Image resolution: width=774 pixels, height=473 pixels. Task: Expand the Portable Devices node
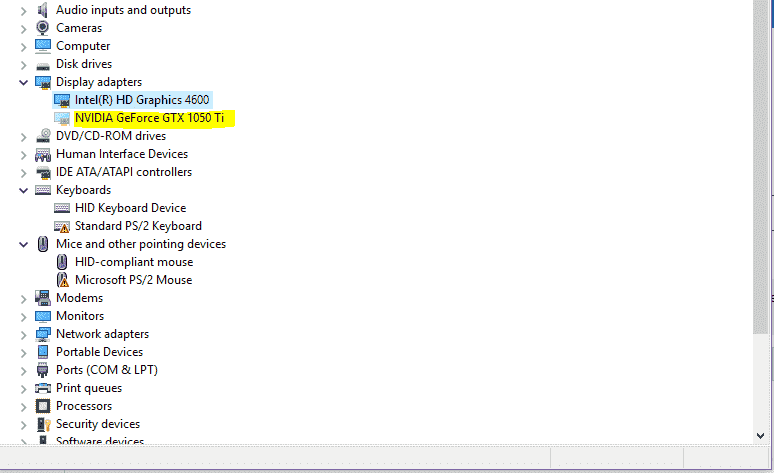tap(23, 354)
